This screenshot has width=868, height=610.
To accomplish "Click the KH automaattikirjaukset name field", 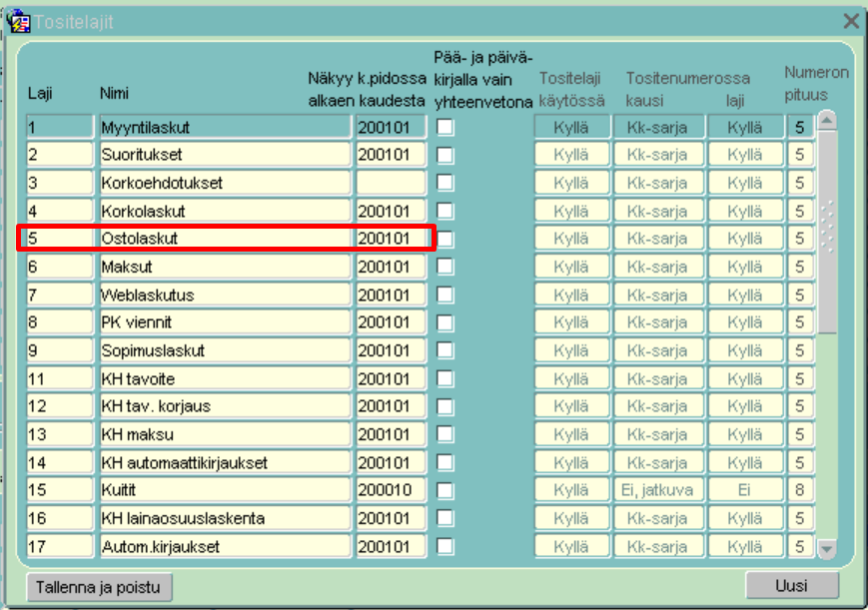I will click(226, 463).
